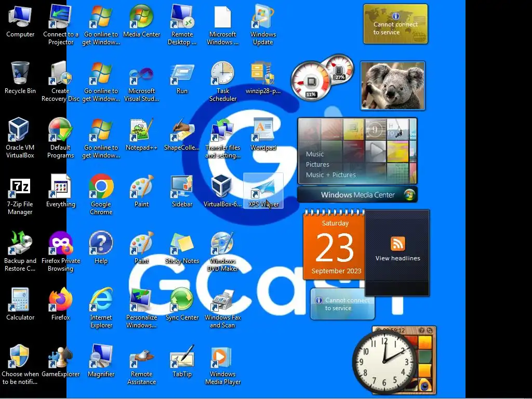
Task: Open Windows Fax and Scan shortcut
Action: pos(222,308)
